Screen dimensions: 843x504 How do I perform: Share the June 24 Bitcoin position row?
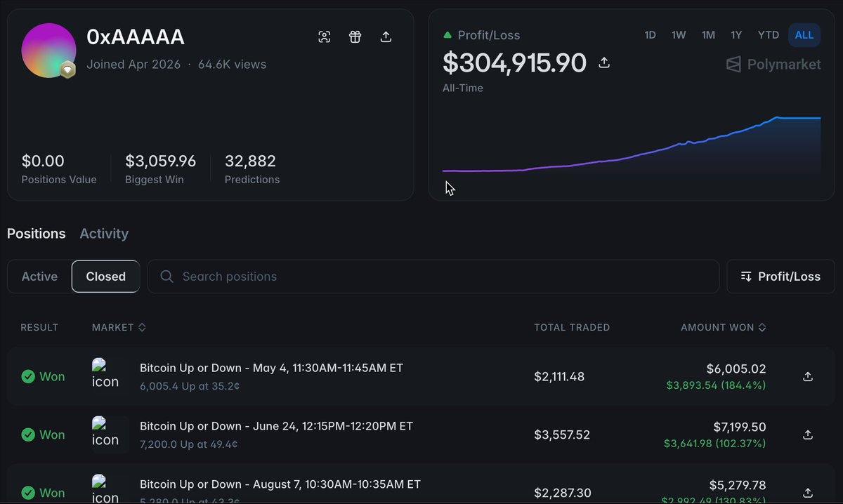[808, 435]
